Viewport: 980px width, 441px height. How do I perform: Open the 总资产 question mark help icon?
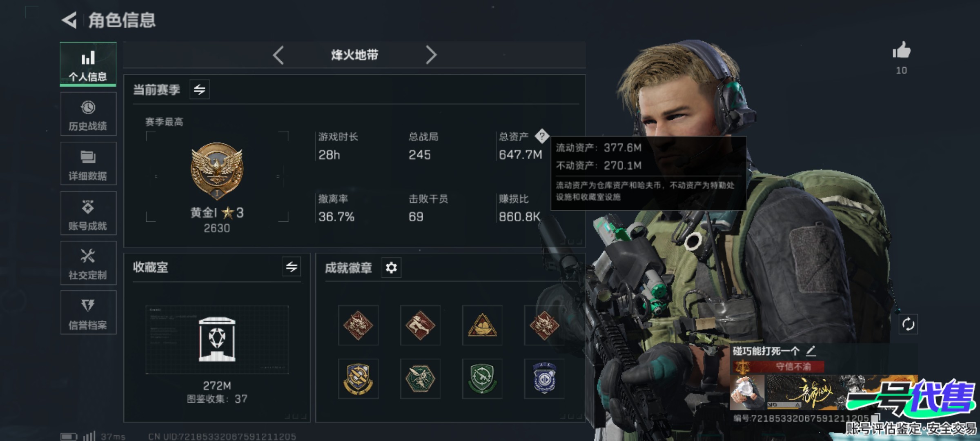tap(542, 136)
